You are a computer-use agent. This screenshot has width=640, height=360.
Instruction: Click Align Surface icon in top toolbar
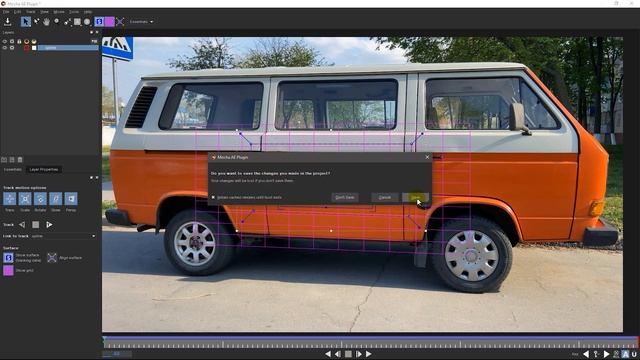click(120, 22)
